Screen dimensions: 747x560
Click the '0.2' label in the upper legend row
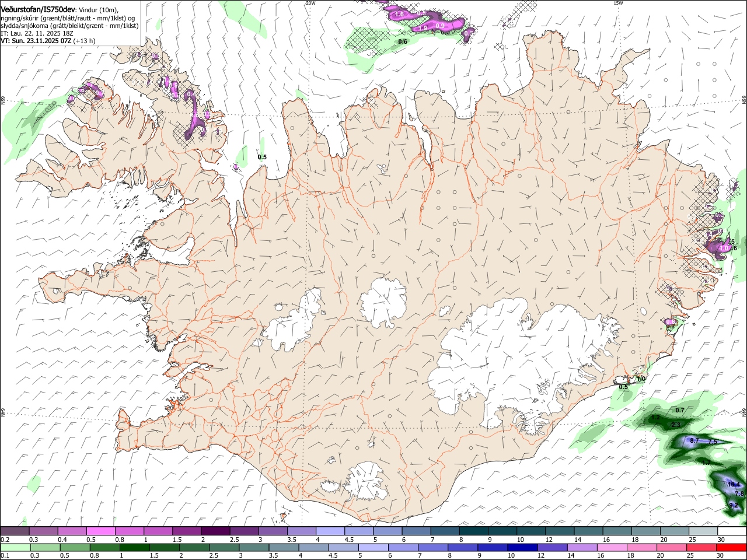coord(6,540)
